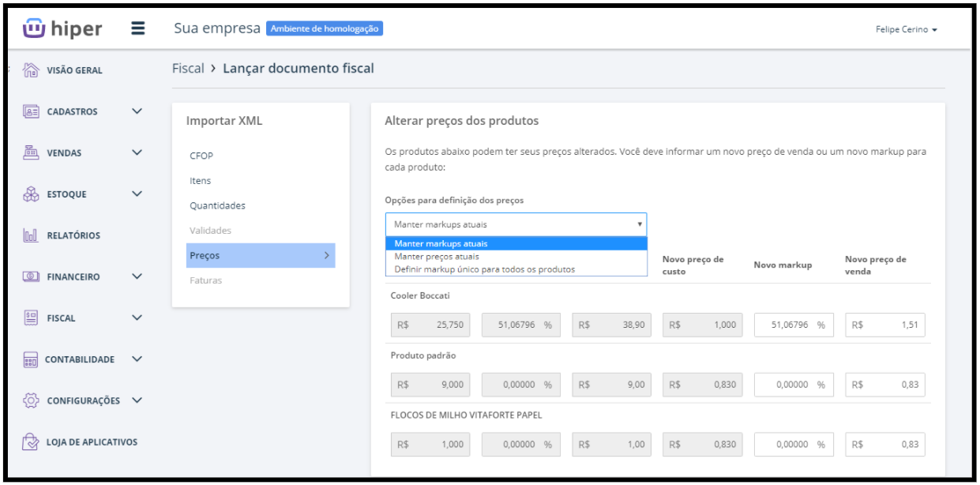The width and height of the screenshot is (980, 485).
Task: Expand the Estoque chevron
Action: tap(137, 194)
